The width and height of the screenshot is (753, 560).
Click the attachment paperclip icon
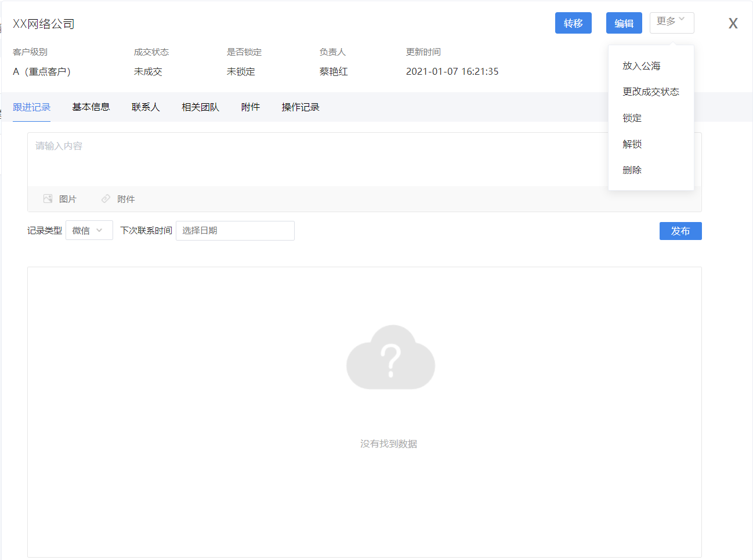(x=106, y=199)
